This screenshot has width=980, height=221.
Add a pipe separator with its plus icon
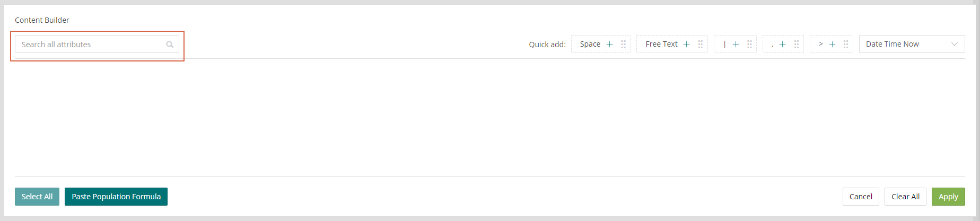click(x=736, y=44)
